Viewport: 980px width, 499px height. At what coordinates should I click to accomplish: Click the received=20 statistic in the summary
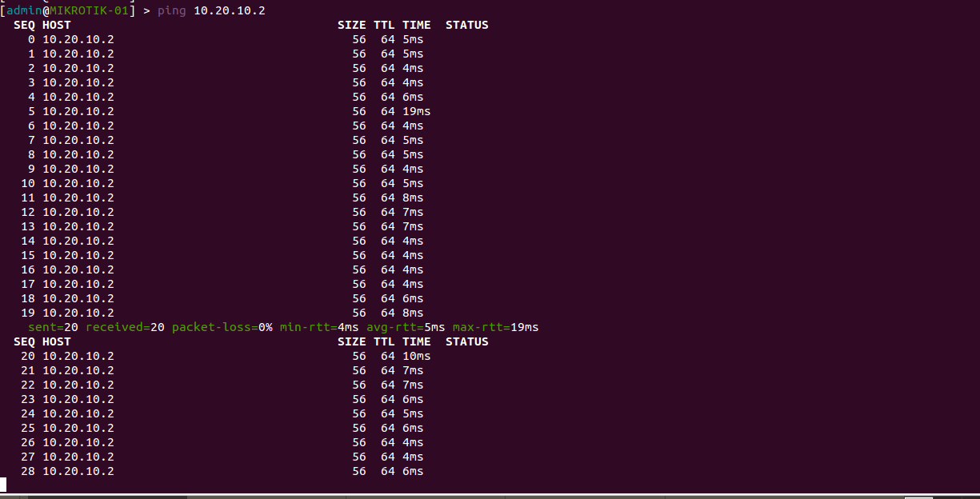125,327
